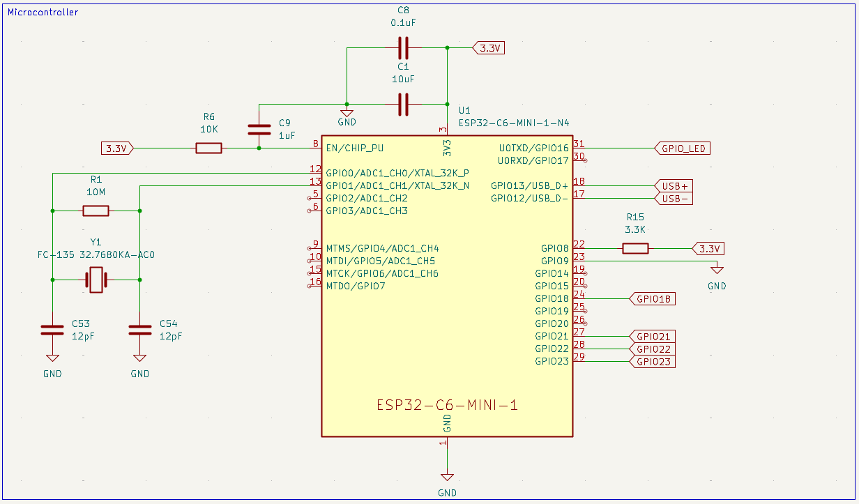Click the EN/CHIP_PU pin label
This screenshot has width=859, height=504.
tap(354, 148)
